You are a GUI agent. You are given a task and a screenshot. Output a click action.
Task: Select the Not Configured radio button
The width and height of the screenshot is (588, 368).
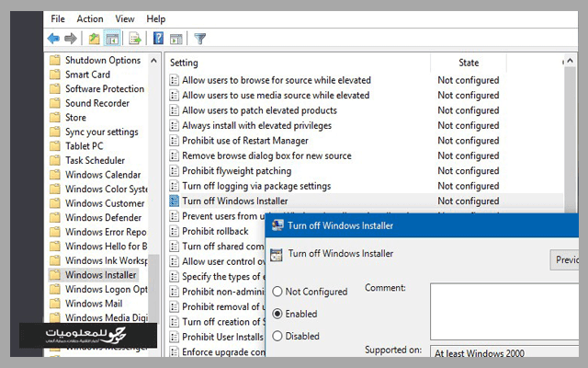278,292
